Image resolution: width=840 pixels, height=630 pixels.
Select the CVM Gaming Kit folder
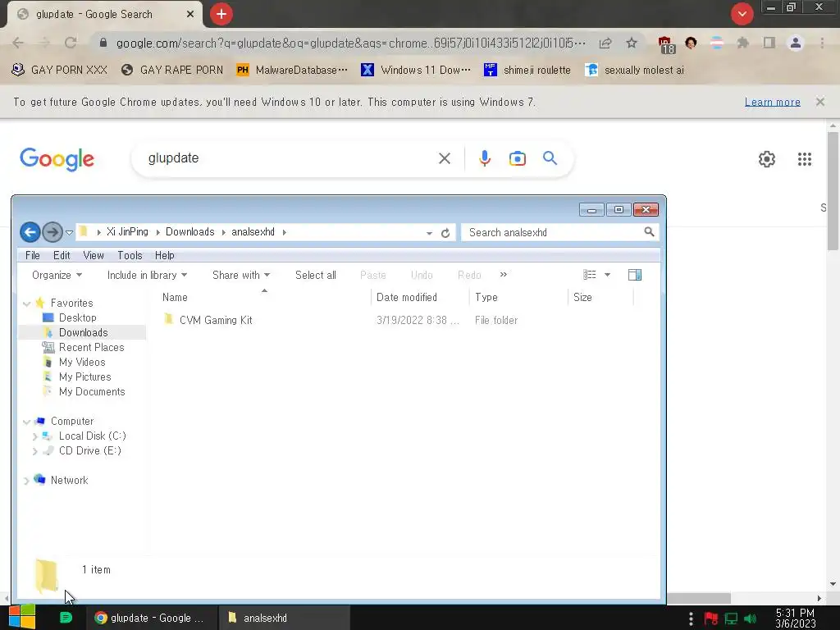click(216, 321)
